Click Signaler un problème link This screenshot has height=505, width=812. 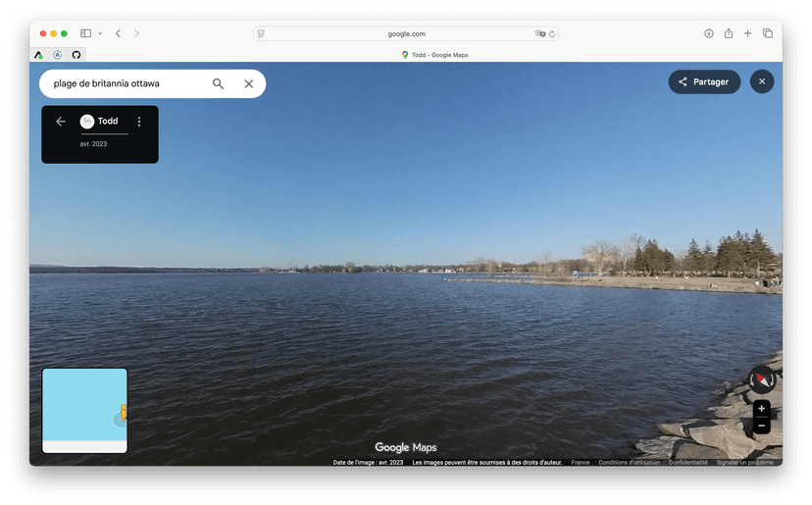tap(744, 463)
